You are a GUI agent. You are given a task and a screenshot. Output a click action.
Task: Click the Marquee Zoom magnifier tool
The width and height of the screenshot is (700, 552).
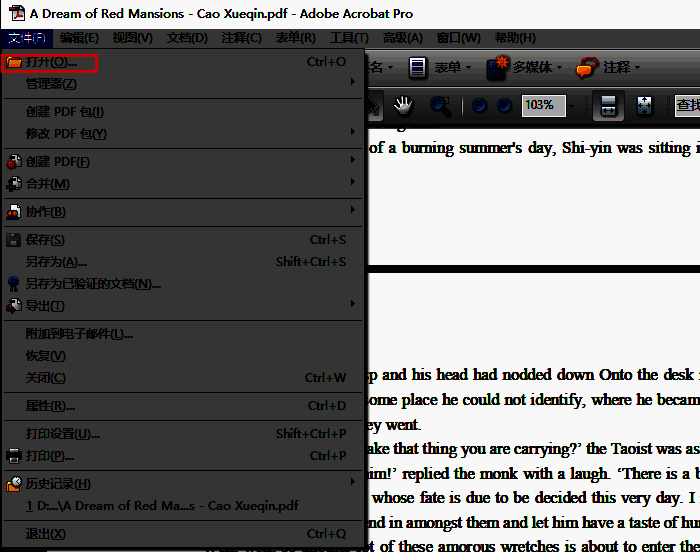(x=441, y=105)
